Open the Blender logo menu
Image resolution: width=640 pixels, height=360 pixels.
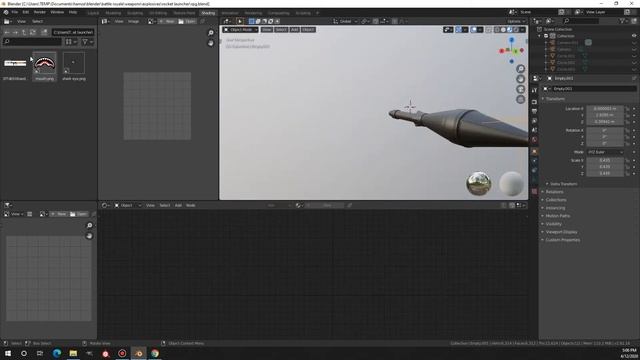point(6,12)
